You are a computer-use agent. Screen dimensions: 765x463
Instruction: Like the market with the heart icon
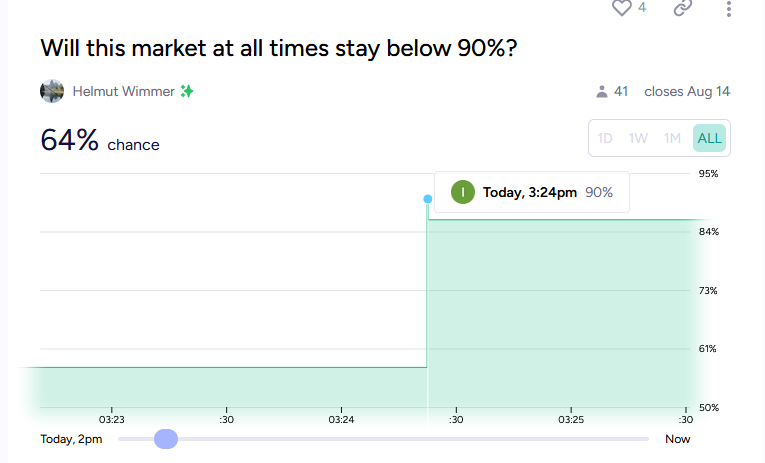622,7
